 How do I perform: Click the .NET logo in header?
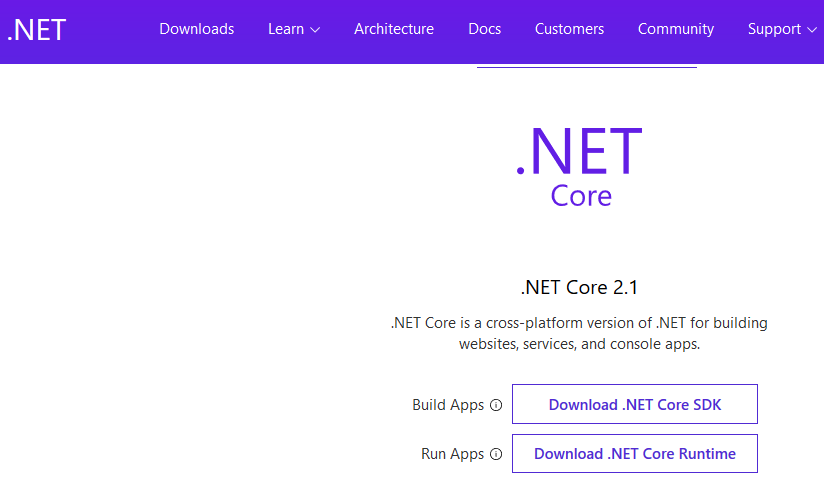pos(37,30)
